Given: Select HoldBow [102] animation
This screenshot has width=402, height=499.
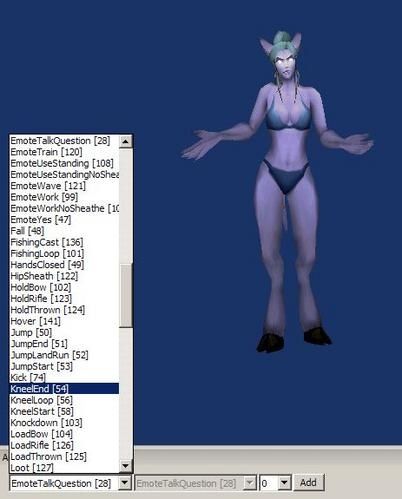Looking at the screenshot, I should (64, 287).
